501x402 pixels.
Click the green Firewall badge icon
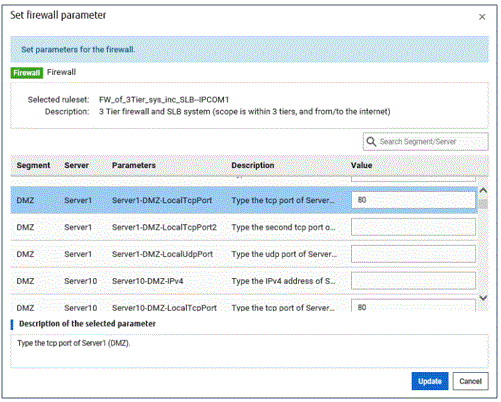[x=27, y=73]
